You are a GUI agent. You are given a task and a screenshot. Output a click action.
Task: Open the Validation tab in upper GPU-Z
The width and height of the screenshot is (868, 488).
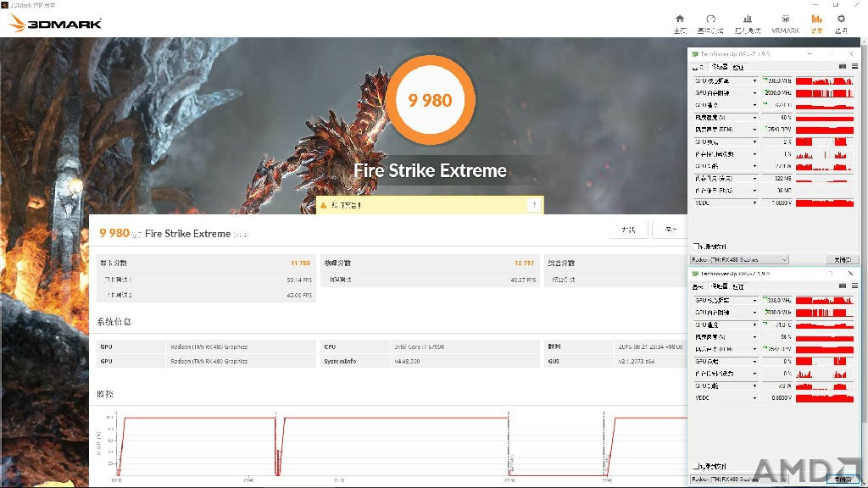coord(738,67)
